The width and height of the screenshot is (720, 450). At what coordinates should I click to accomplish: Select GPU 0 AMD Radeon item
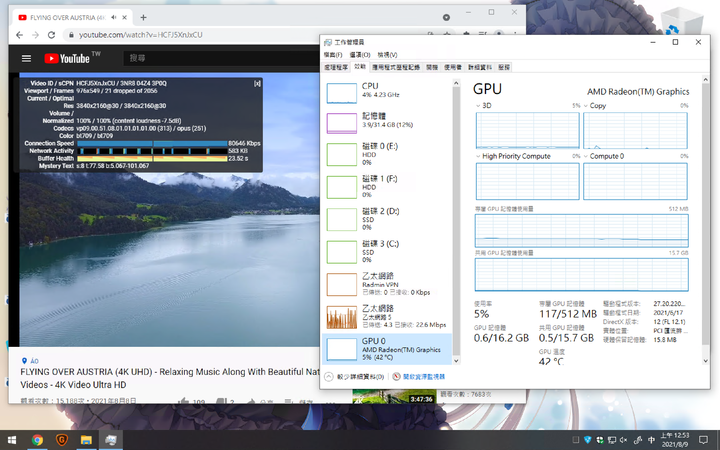coord(387,349)
